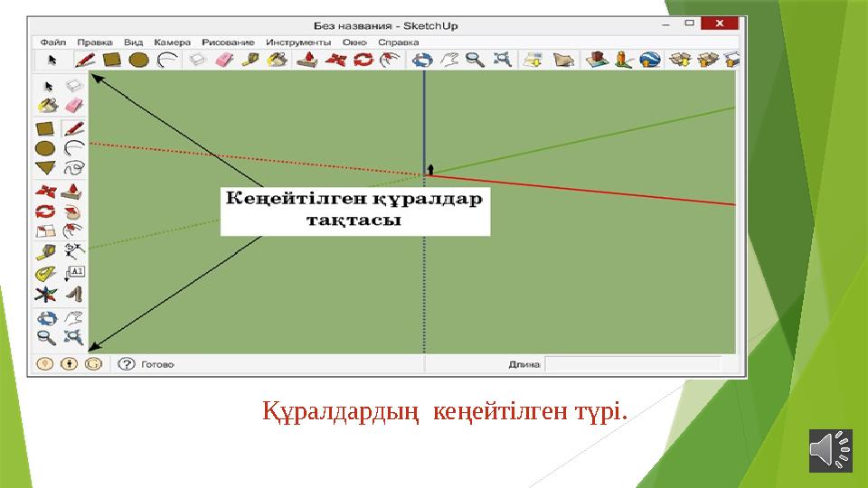The width and height of the screenshot is (868, 488).
Task: Pick the Line pencil tool in top toolbar
Action: tap(85, 60)
